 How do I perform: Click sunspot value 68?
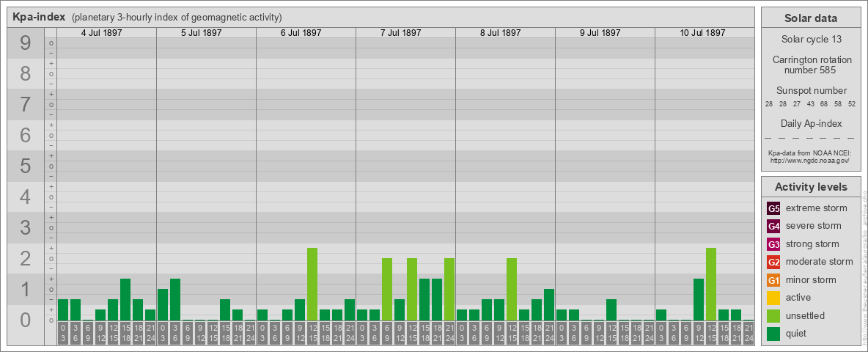pos(824,104)
